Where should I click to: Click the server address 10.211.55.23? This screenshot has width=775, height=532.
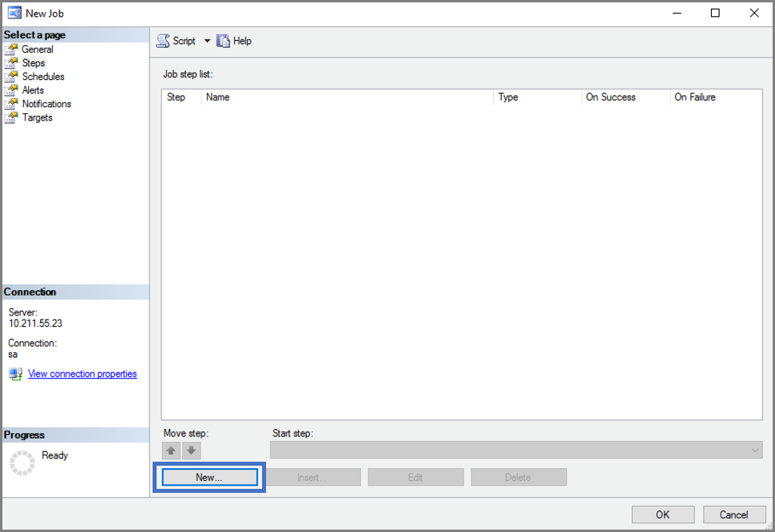(36, 324)
